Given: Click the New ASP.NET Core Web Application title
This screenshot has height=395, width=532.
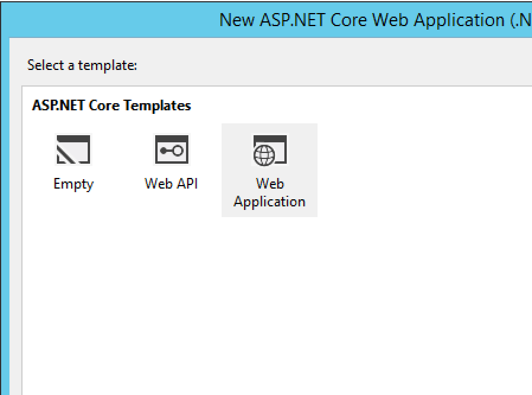Looking at the screenshot, I should tap(375, 20).
